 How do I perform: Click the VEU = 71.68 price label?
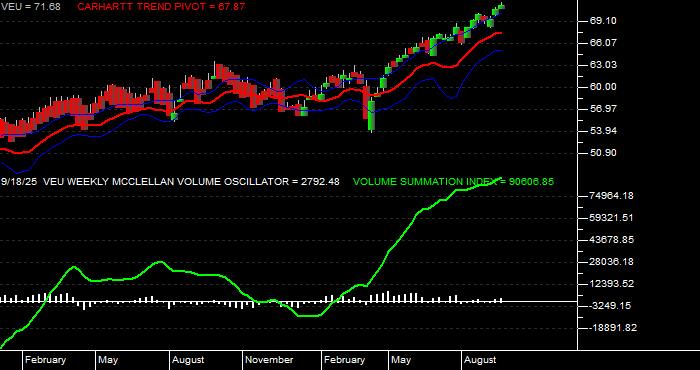click(x=30, y=7)
